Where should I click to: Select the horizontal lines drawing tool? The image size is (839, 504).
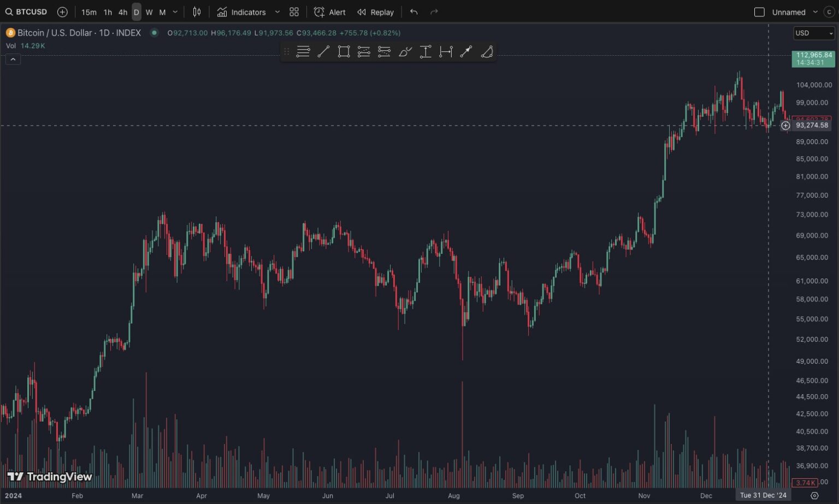pyautogui.click(x=303, y=52)
